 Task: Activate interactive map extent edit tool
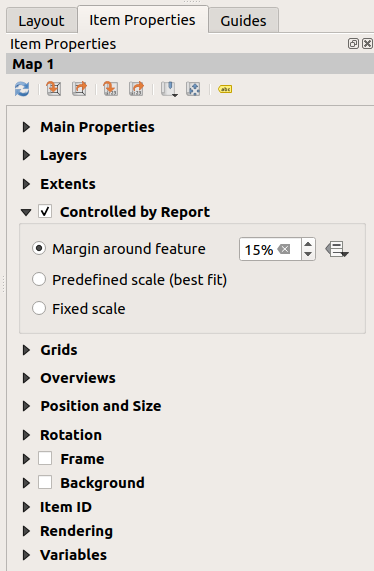click(193, 89)
